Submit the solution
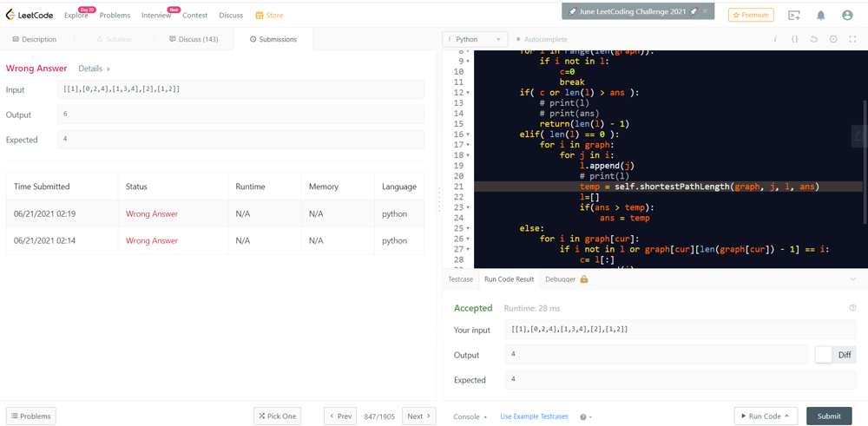 pos(829,416)
